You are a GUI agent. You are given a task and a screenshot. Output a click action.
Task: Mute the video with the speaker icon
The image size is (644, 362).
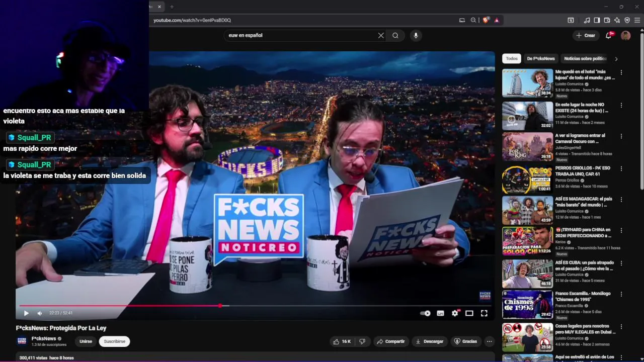[x=40, y=313]
